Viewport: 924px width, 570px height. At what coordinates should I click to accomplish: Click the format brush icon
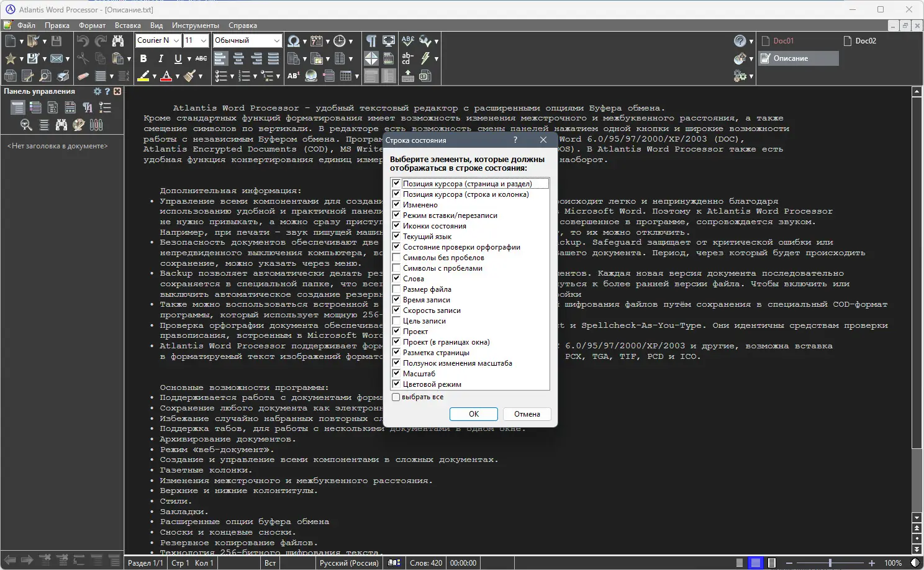[x=190, y=76]
